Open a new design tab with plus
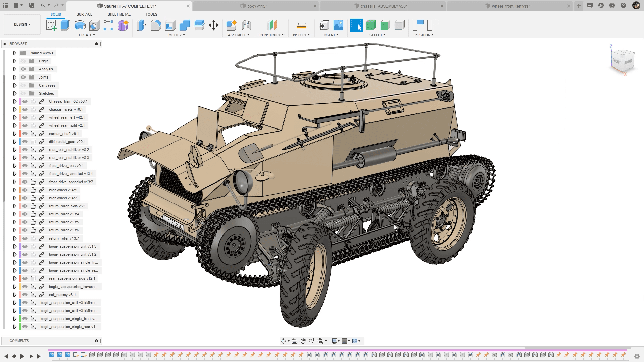644x362 pixels. [579, 6]
